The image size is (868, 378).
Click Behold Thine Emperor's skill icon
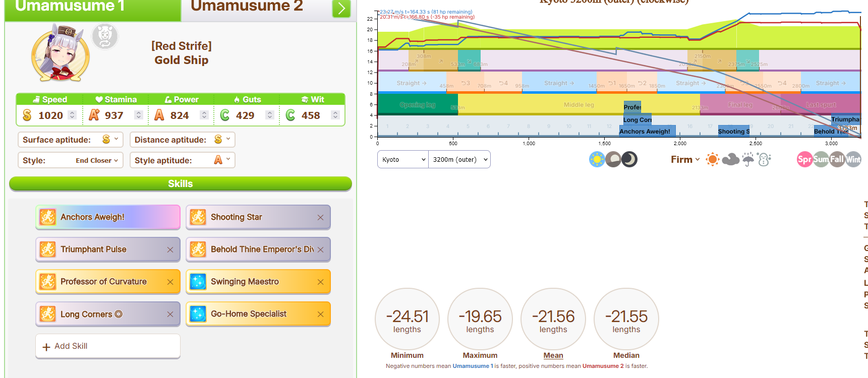coord(198,249)
